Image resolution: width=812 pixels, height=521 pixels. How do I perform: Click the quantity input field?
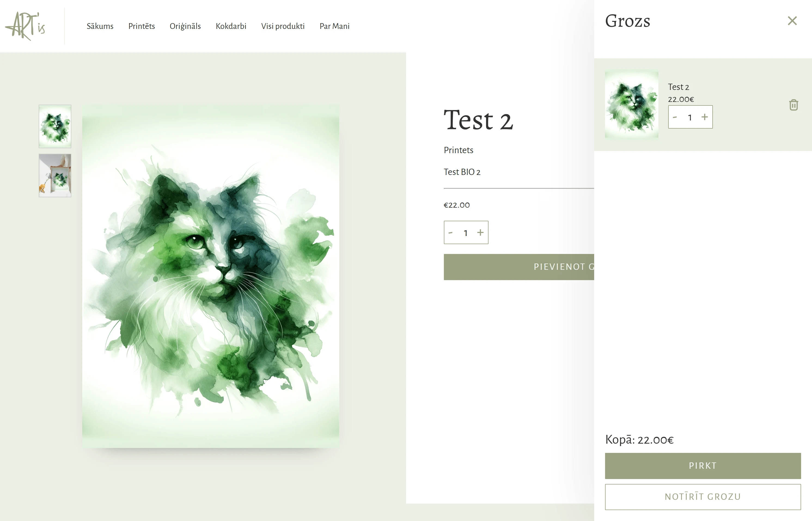[466, 232]
